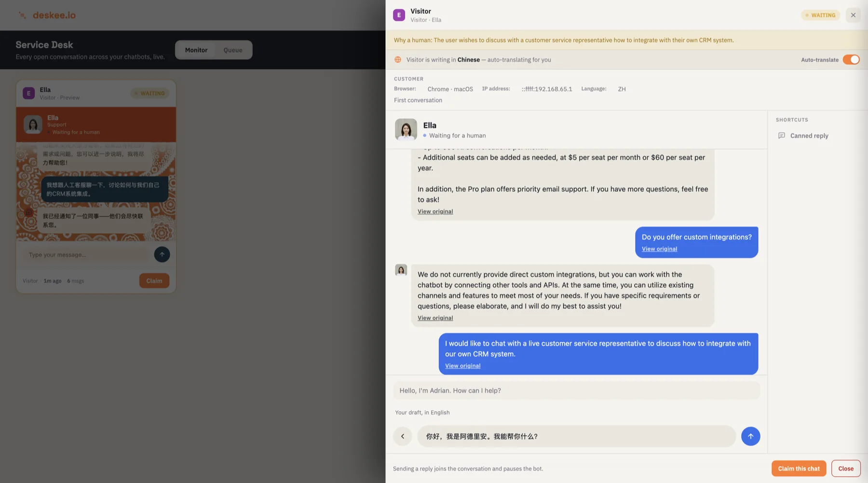Viewport: 868px width, 483px height.
Task: View original of the Pro plan message
Action: (x=435, y=212)
